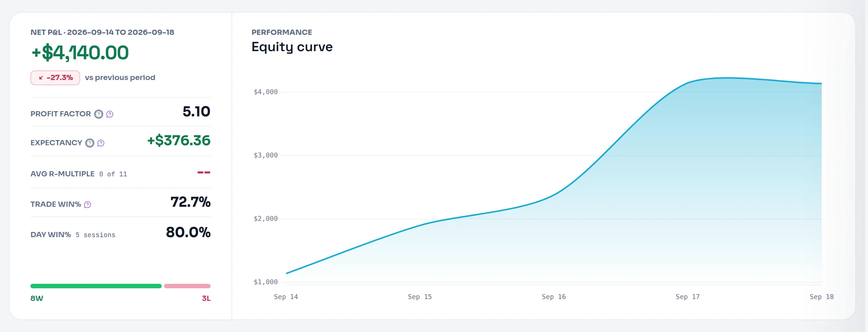Viewport: 868px width, 332px height.
Task: Click the down-left arrow in the -27.3% badge
Action: (x=41, y=78)
